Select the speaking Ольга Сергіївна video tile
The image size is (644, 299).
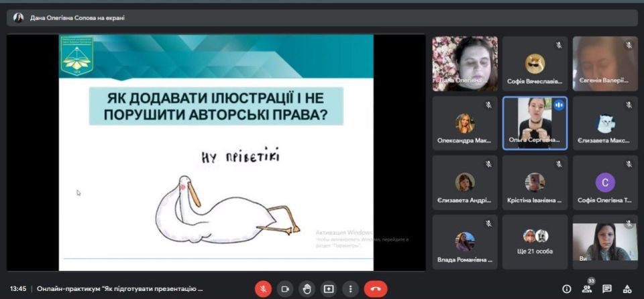(x=535, y=123)
